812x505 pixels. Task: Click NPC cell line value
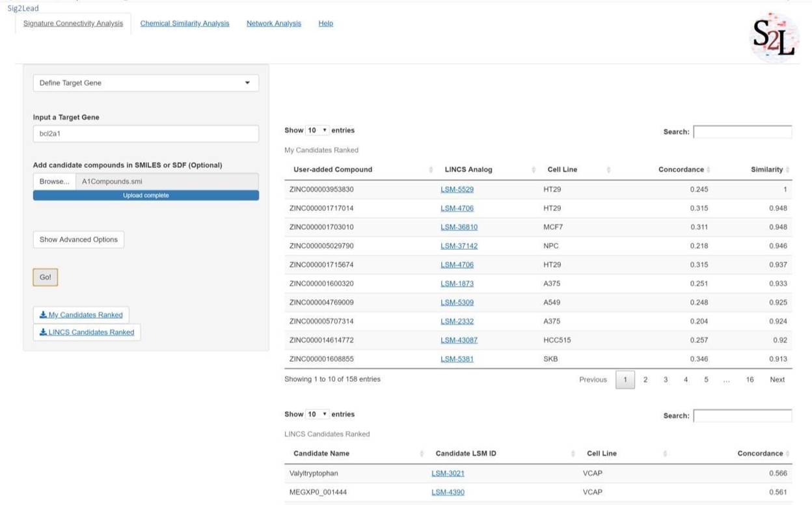click(551, 246)
